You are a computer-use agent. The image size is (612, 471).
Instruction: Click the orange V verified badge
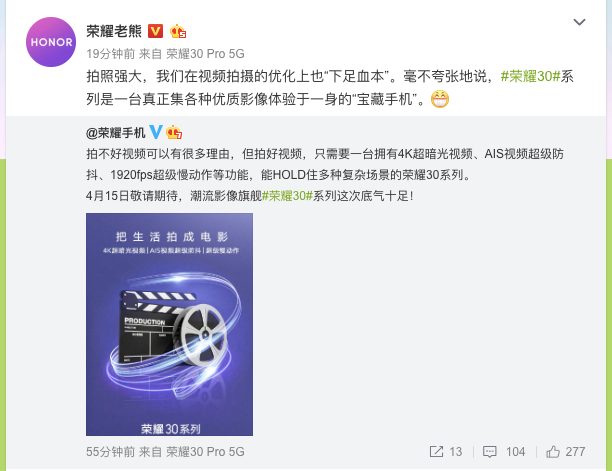coord(155,31)
